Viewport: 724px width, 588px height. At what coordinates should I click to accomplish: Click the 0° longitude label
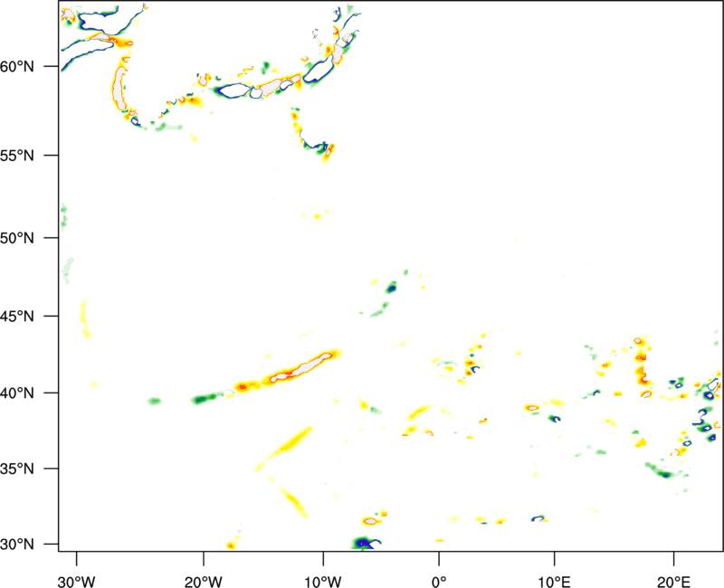tap(439, 582)
